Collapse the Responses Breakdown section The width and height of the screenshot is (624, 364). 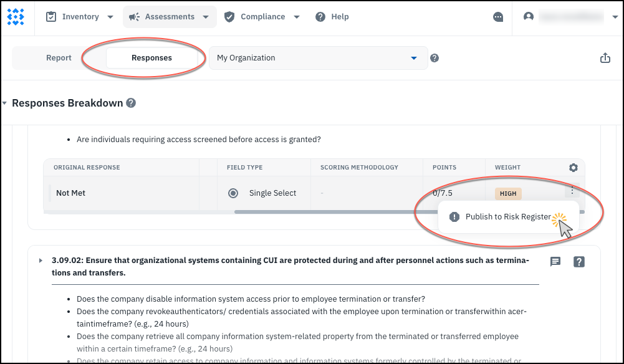tap(5, 103)
